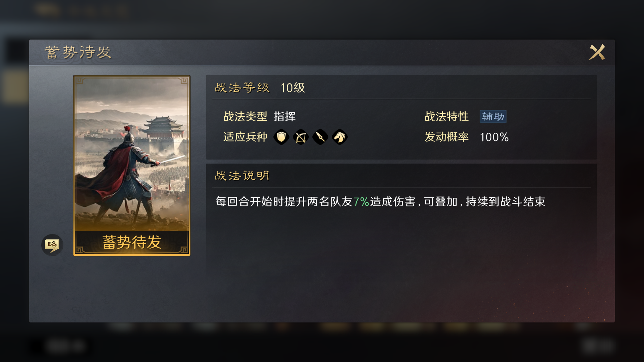This screenshot has height=362, width=644.
Task: Open the 蓄势待发 skill card artwork
Action: pyautogui.click(x=132, y=166)
